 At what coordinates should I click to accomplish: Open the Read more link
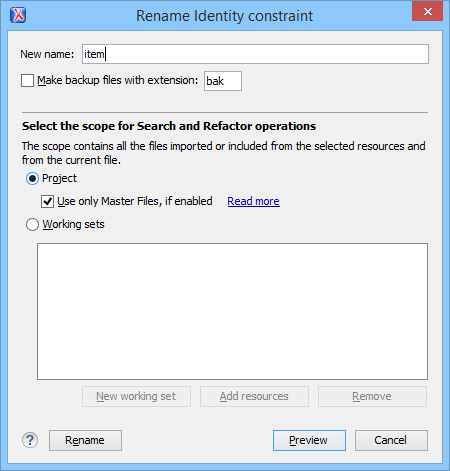253,201
